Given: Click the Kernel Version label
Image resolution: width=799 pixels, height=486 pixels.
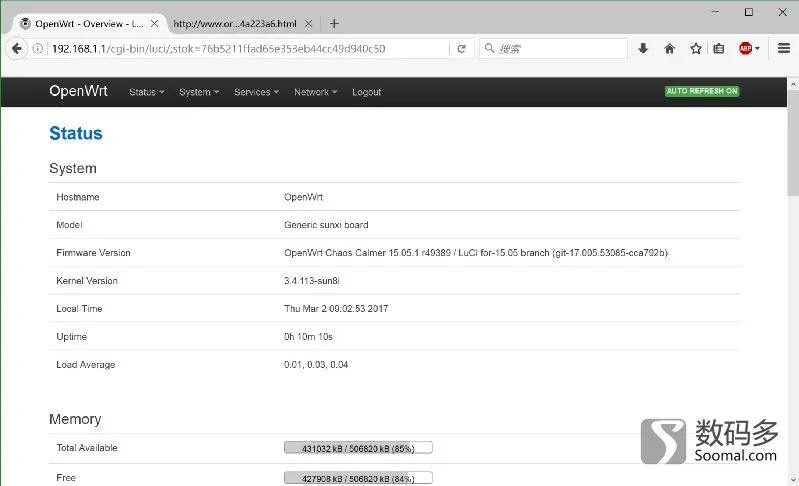Looking at the screenshot, I should [87, 281].
